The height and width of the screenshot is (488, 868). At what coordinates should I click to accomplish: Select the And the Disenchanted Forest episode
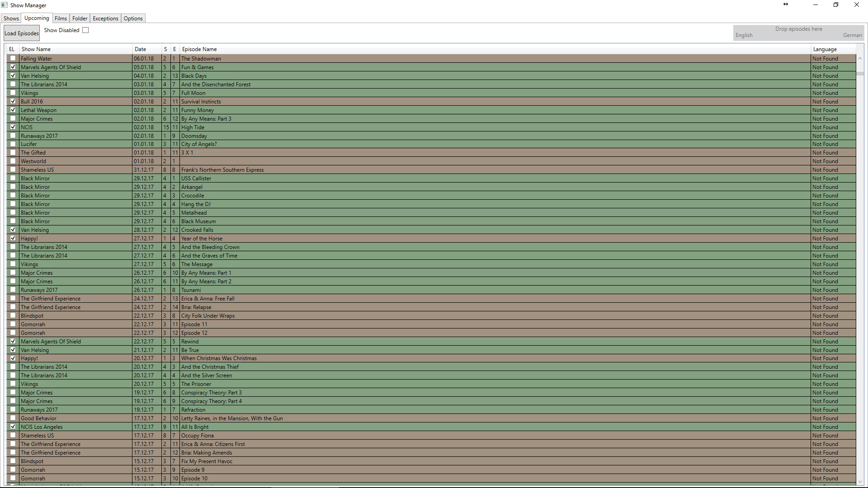tap(216, 84)
